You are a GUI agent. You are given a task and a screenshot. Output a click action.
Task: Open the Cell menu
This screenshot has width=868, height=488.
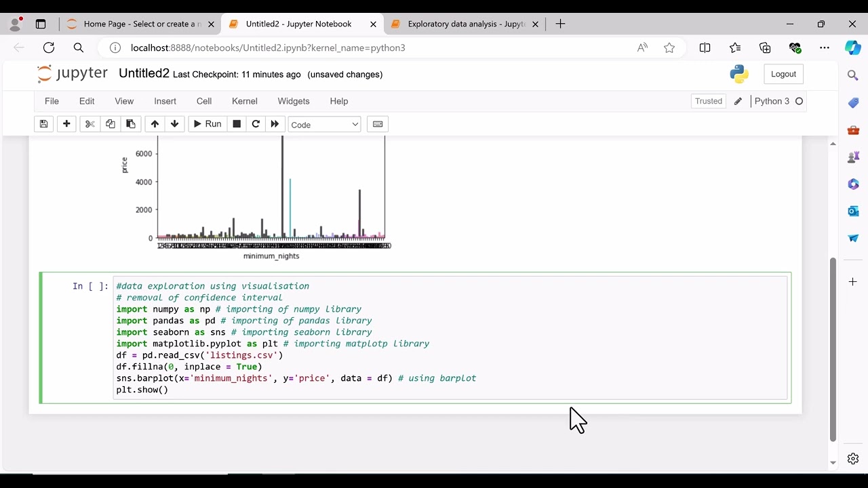coord(204,101)
